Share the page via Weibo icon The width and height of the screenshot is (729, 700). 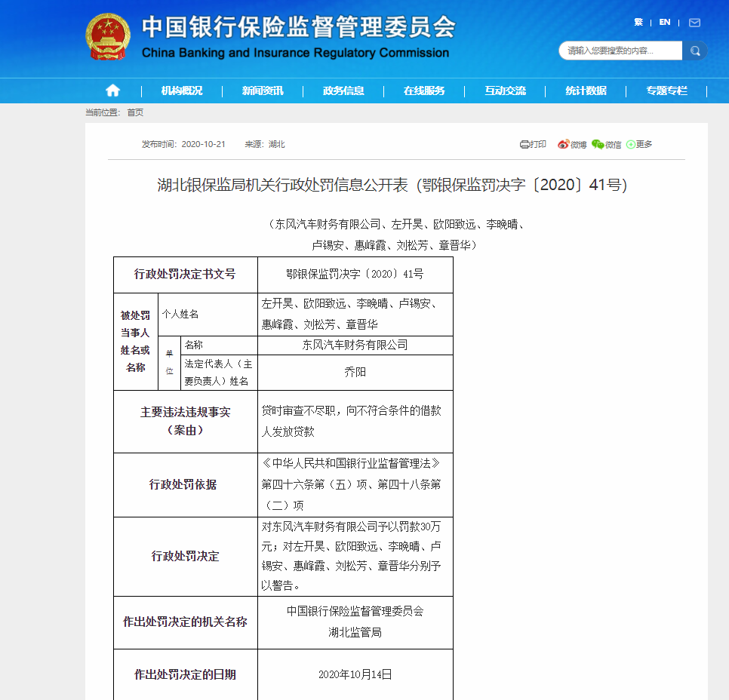tap(564, 144)
